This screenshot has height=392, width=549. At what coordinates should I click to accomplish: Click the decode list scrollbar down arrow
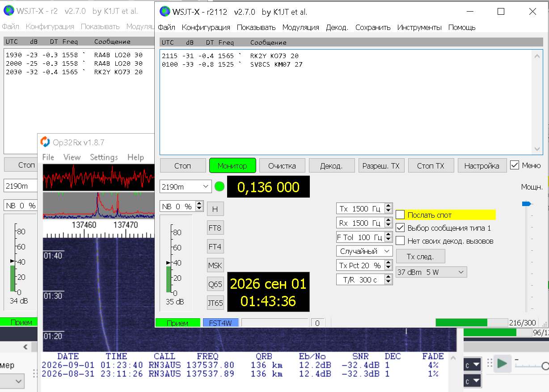(x=537, y=150)
